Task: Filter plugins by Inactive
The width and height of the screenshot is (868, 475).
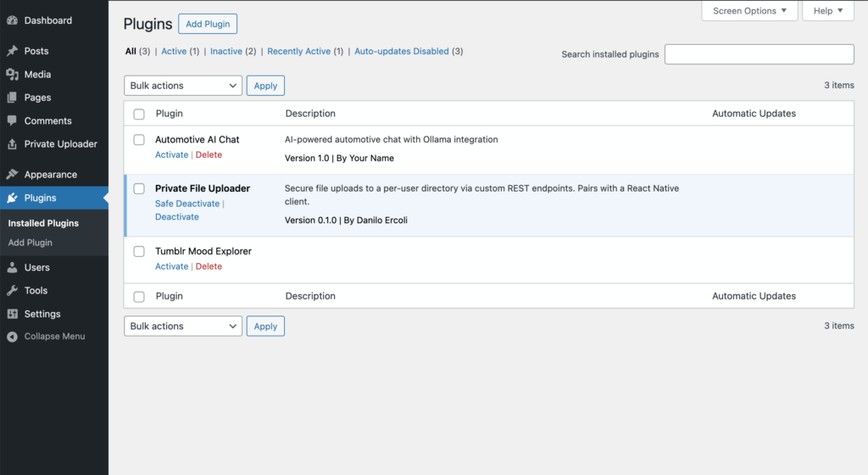Action: (226, 52)
